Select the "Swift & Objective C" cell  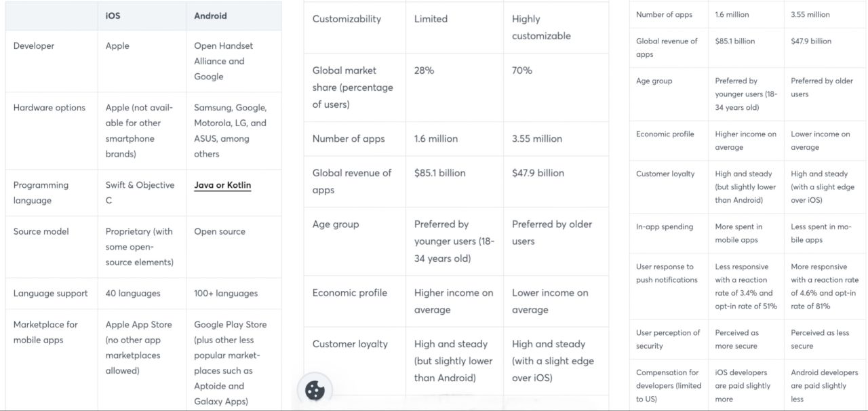pos(140,193)
